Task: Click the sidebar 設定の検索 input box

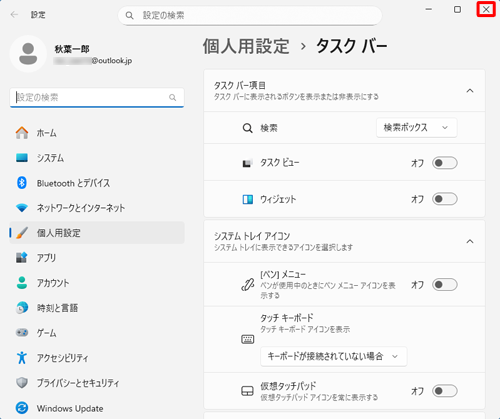Action: tap(97, 97)
